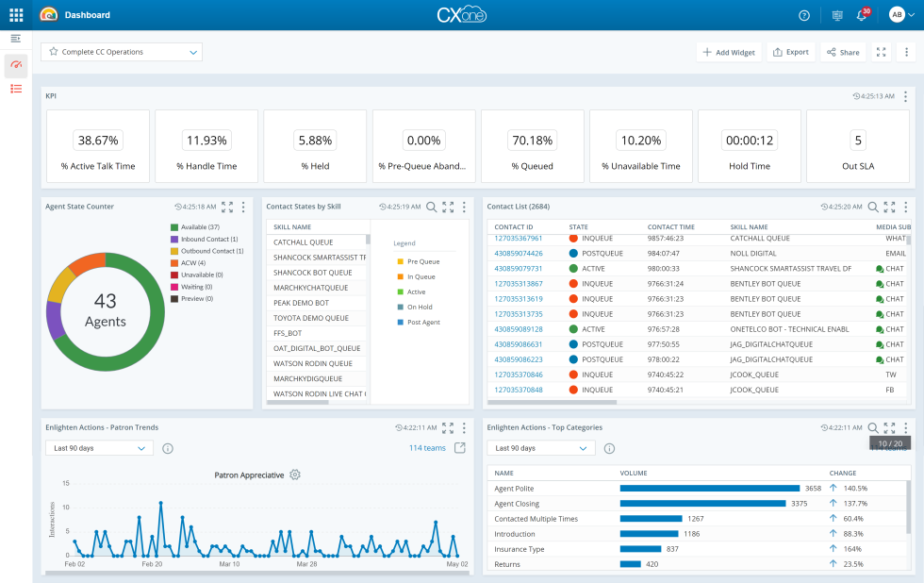Open the list view icon in sidebar

tap(16, 89)
